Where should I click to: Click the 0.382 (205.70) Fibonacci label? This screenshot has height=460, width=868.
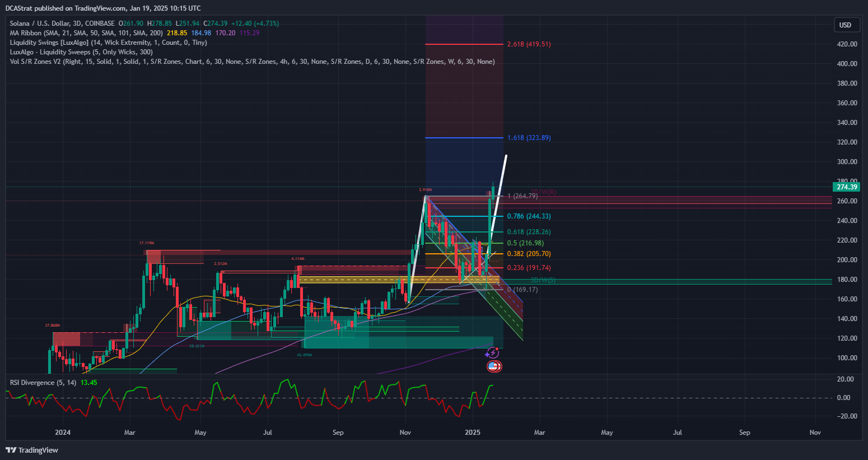(529, 254)
